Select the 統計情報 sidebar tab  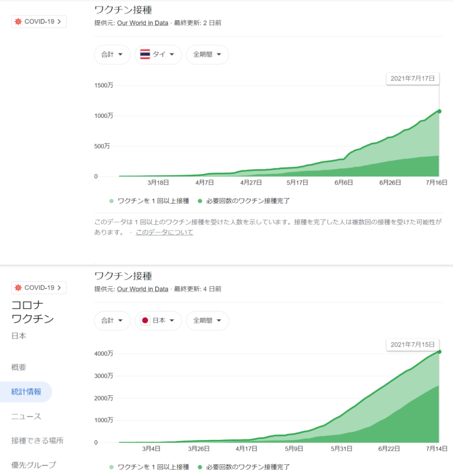pos(26,392)
